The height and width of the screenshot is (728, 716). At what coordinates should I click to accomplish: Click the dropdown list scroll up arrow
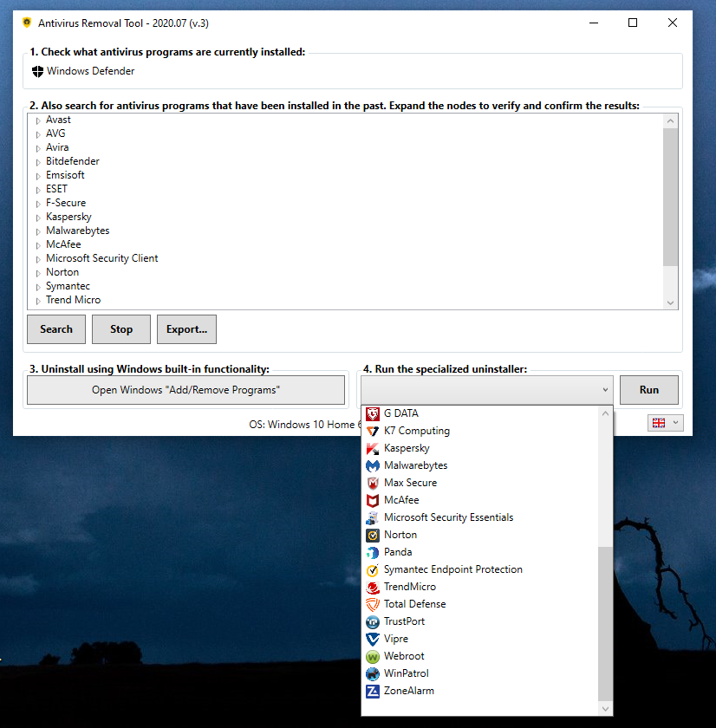tap(605, 413)
